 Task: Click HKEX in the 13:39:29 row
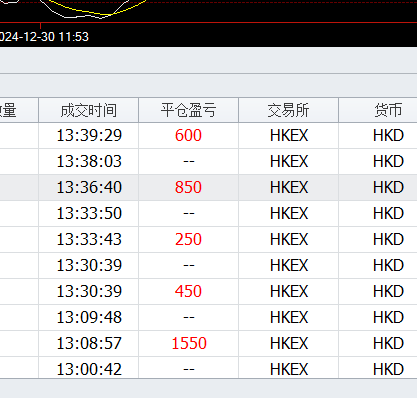pyautogui.click(x=289, y=135)
